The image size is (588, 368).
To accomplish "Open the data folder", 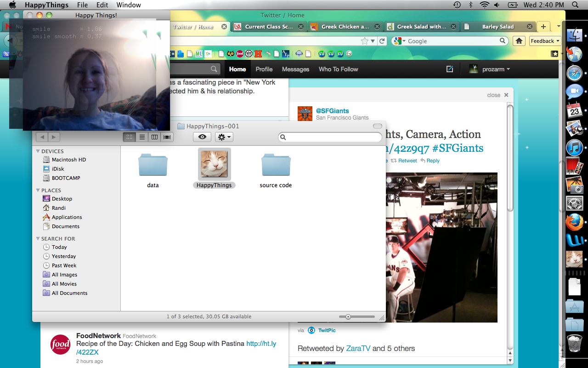I will click(153, 166).
